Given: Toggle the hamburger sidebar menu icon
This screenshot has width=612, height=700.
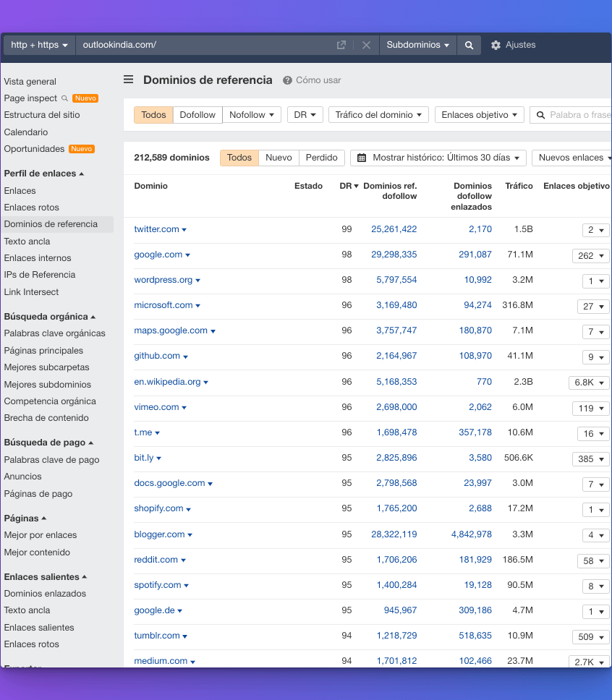Looking at the screenshot, I should pyautogui.click(x=128, y=80).
